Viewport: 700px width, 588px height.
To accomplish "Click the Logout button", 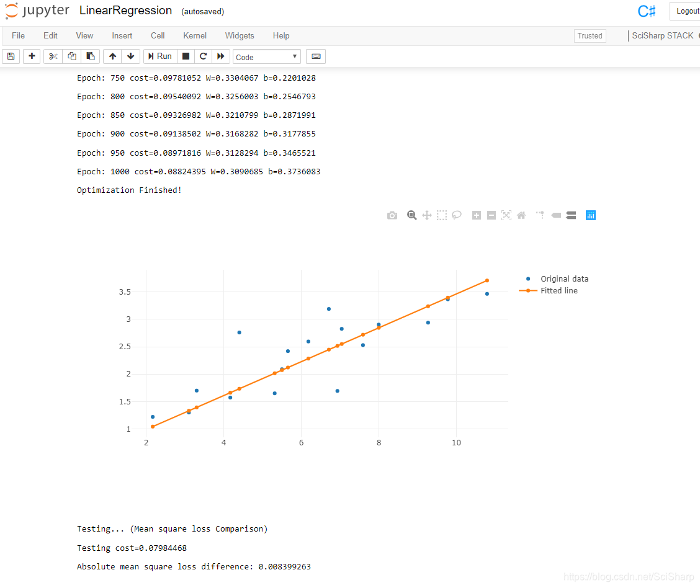I will coord(686,11).
